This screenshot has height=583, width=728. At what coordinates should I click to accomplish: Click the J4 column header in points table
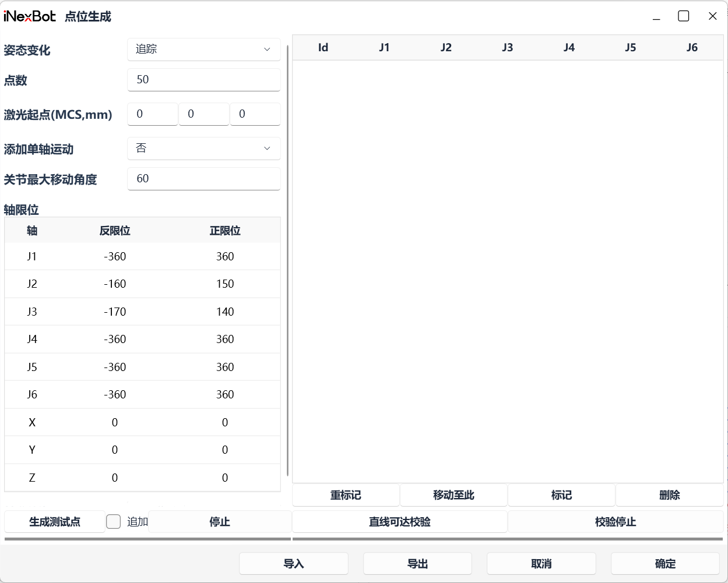click(x=569, y=48)
